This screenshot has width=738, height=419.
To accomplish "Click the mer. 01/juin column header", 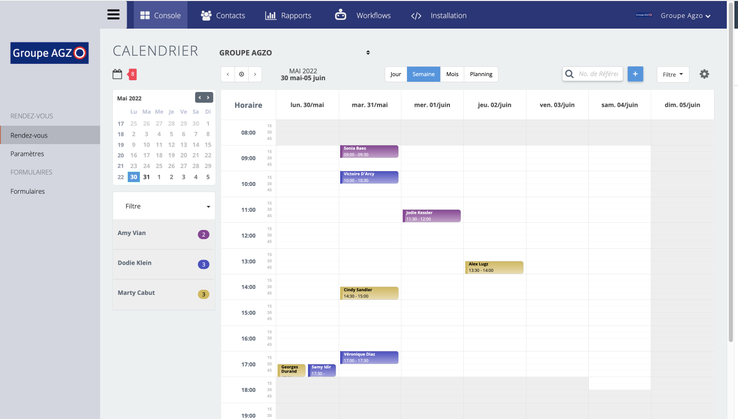I will [x=432, y=105].
